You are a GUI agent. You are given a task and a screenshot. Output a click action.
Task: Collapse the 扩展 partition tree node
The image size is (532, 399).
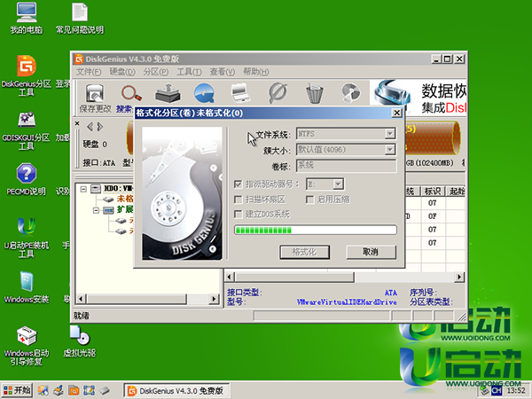(x=96, y=211)
